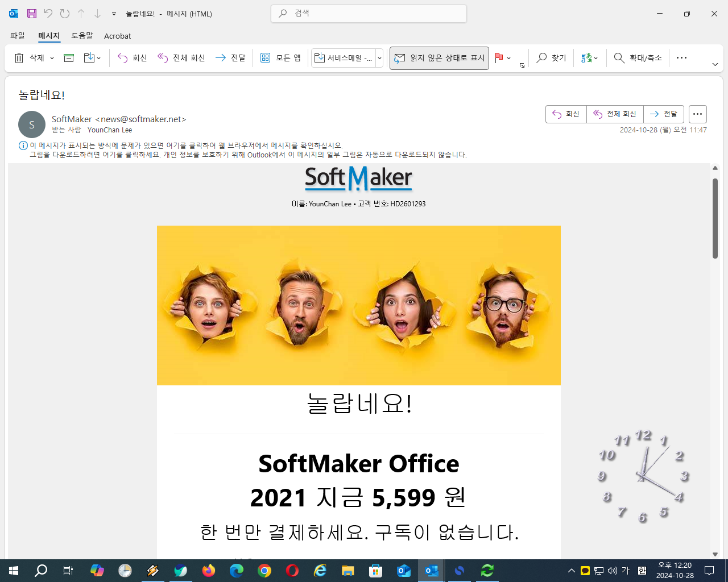
Task: Click Zoom (확대/축소) magnifier button
Action: pyautogui.click(x=638, y=58)
